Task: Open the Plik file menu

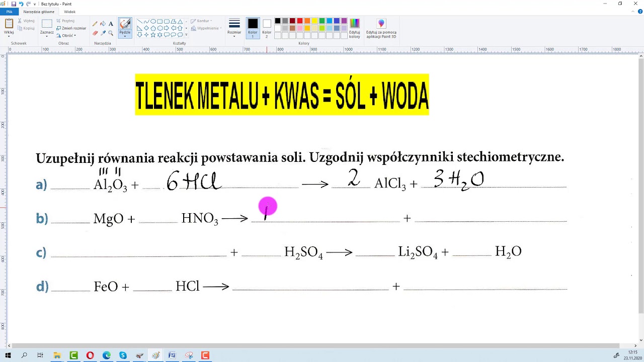Action: 9,12
